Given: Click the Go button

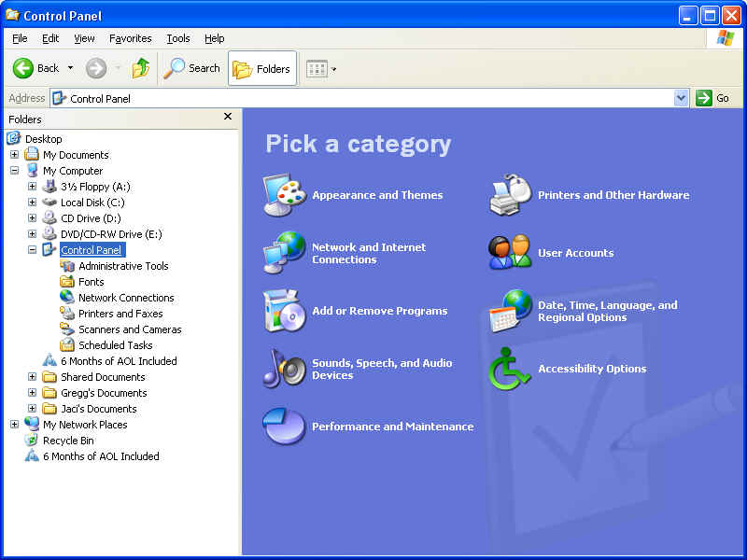Looking at the screenshot, I should [x=713, y=98].
